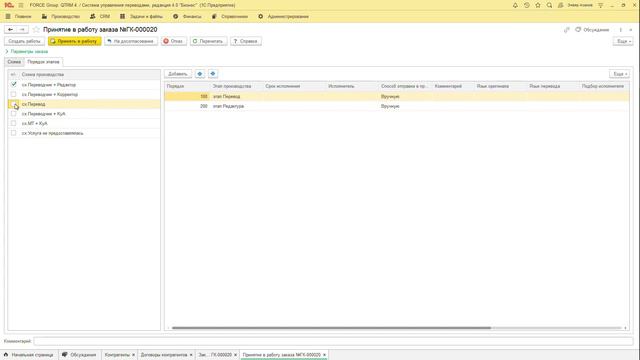Click the На досогласование button
Image resolution: width=640 pixels, height=360 pixels.
[x=131, y=41]
